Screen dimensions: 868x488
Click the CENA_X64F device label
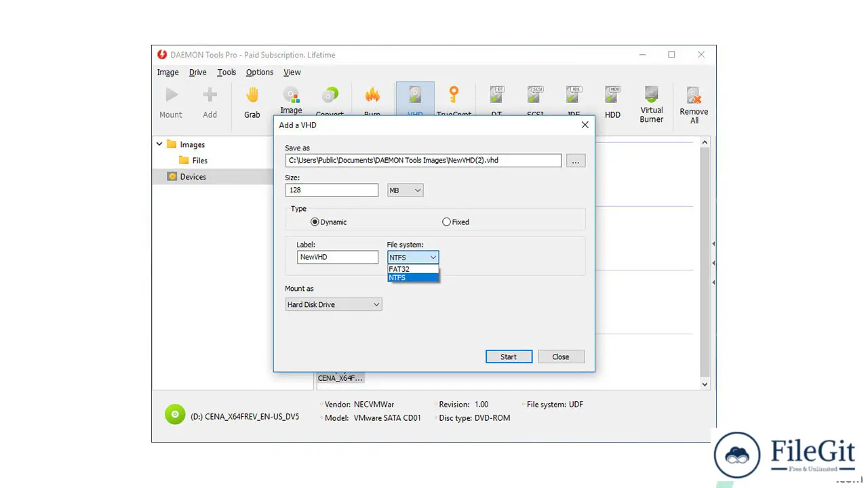(x=340, y=378)
